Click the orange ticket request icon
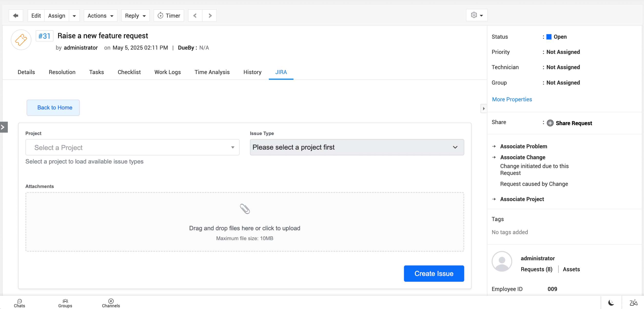This screenshot has height=309, width=644. click(21, 40)
